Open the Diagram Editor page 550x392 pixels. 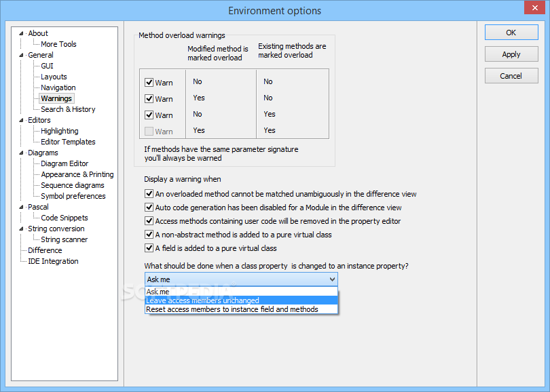pyautogui.click(x=65, y=163)
